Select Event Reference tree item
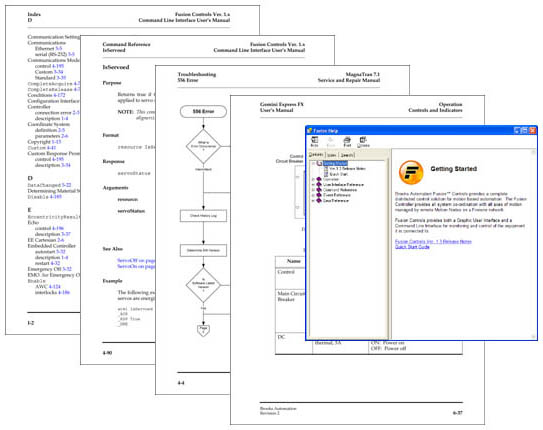 tap(337, 195)
